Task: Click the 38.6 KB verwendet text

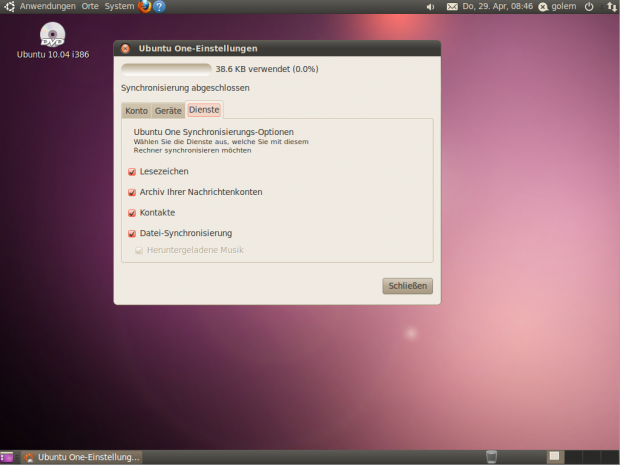Action: pyautogui.click(x=267, y=69)
